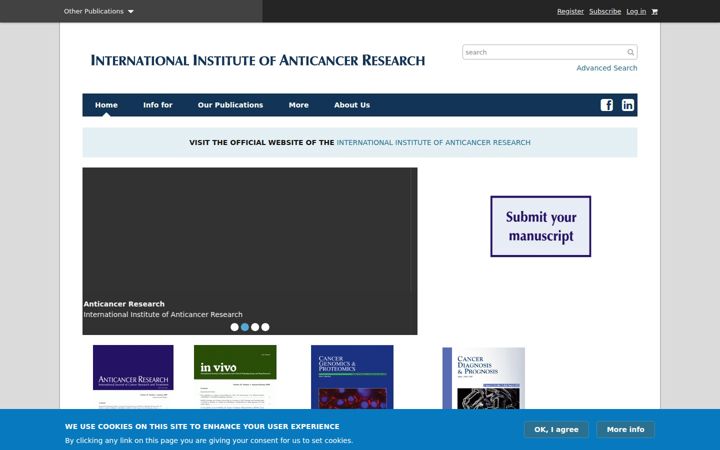Click the International Institute of Anticancer Research logo

[x=258, y=60]
